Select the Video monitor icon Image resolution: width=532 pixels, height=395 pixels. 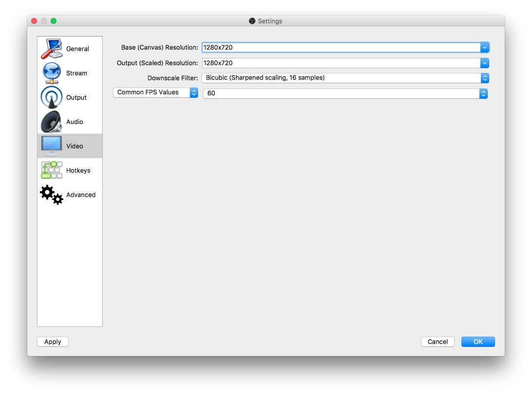pos(52,146)
